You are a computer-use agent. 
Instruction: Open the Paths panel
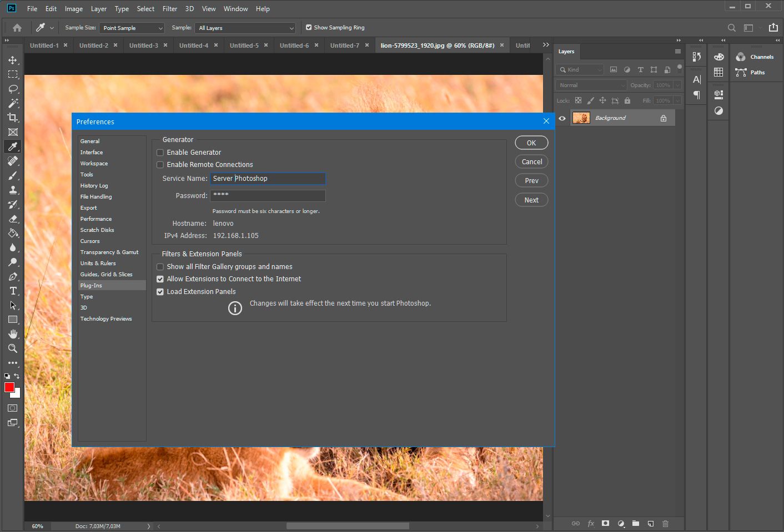(751, 73)
